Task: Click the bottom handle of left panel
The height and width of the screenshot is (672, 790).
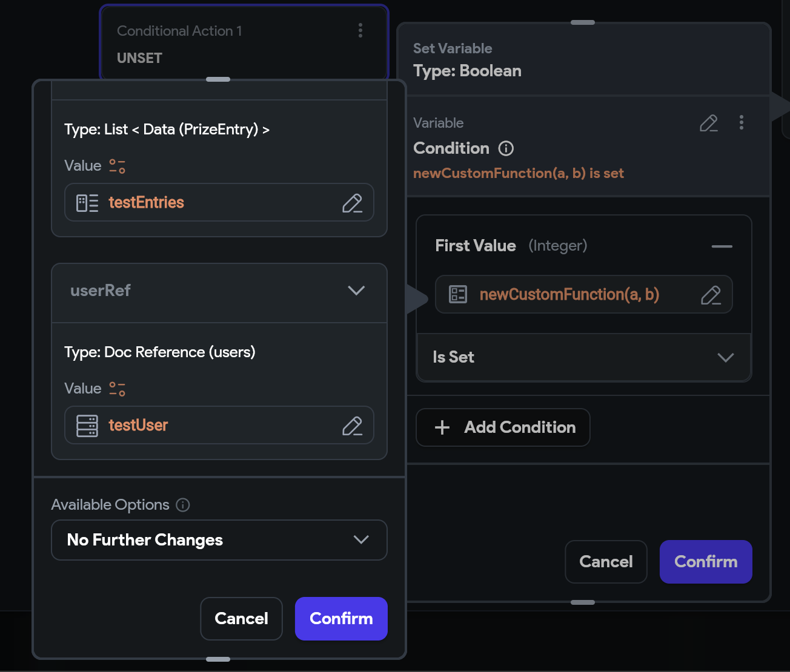Action: click(x=218, y=659)
